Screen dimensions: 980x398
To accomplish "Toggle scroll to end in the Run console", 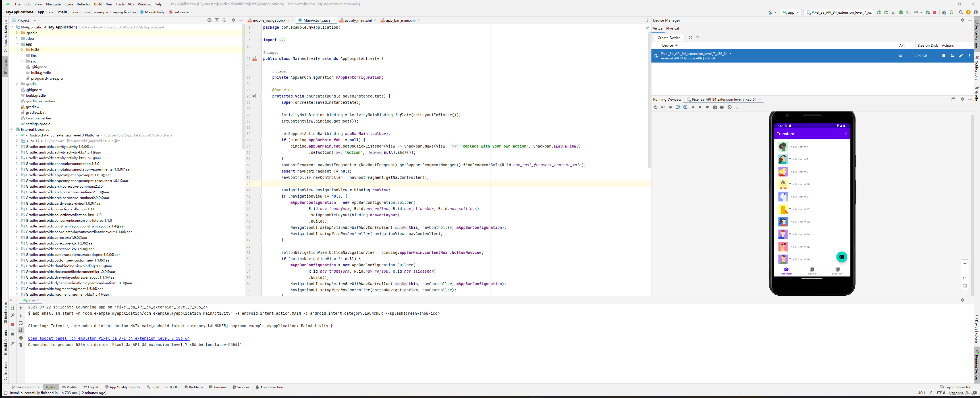I will pos(21,330).
